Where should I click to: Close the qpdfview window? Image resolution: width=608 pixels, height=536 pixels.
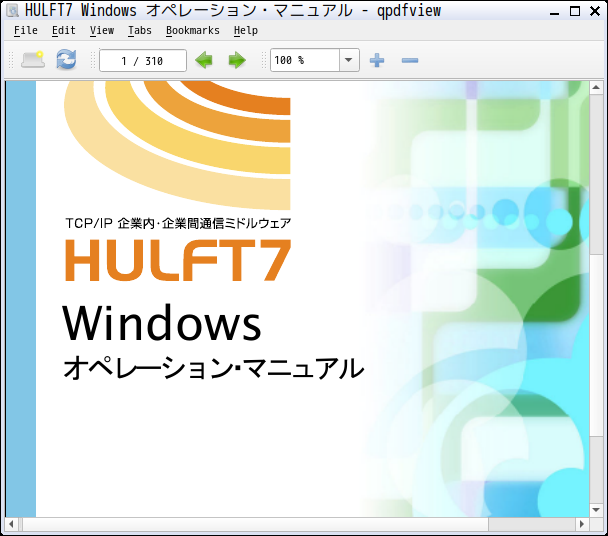(x=595, y=11)
